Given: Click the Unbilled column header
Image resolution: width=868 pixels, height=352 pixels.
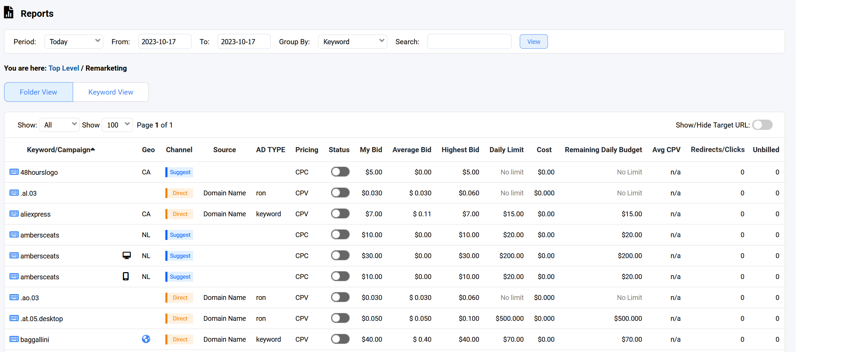Looking at the screenshot, I should click(766, 150).
